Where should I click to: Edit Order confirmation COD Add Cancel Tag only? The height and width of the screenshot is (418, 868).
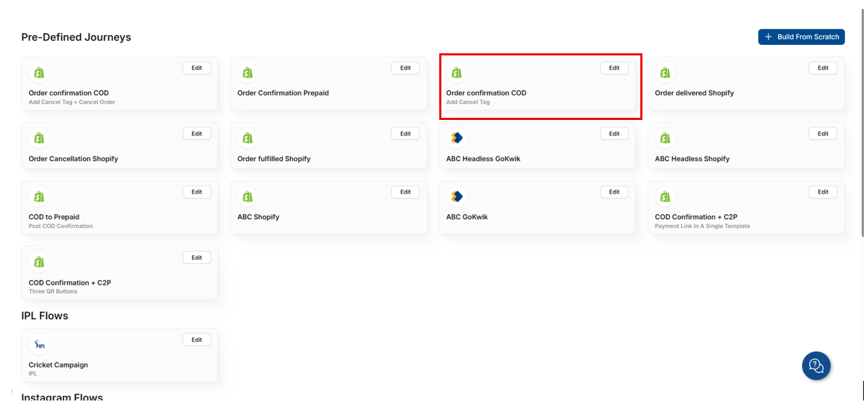pos(614,68)
